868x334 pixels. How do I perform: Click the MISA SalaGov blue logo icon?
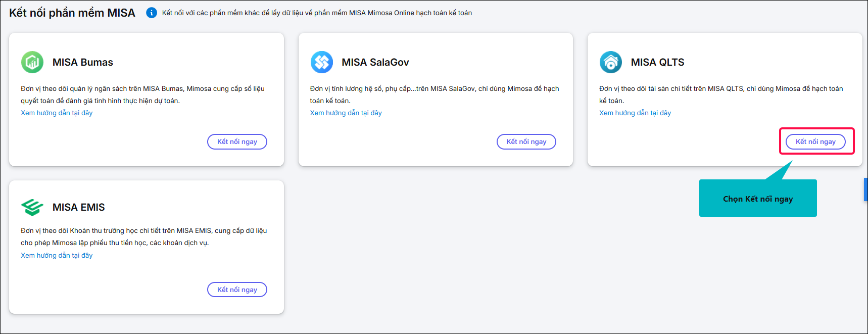(x=322, y=62)
